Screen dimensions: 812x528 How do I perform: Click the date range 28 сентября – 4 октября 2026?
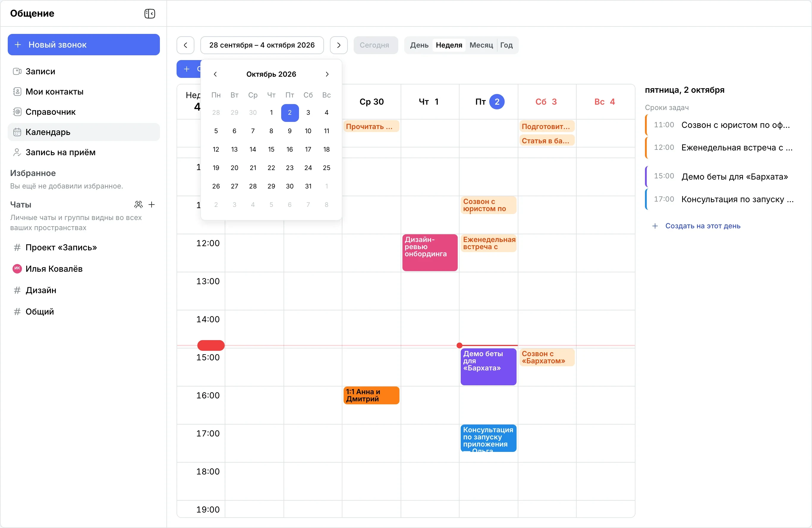click(262, 45)
